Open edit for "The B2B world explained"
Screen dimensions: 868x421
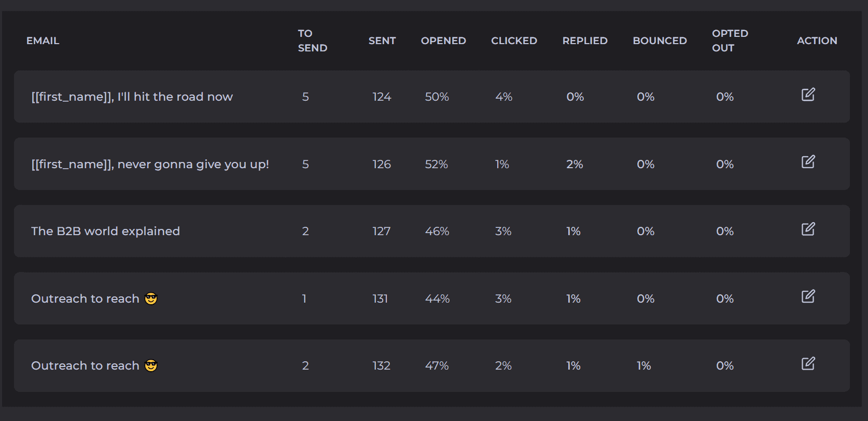tap(808, 229)
